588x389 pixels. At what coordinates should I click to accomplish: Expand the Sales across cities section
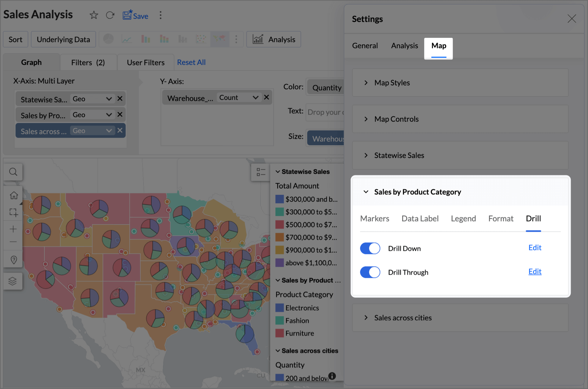[x=403, y=318]
